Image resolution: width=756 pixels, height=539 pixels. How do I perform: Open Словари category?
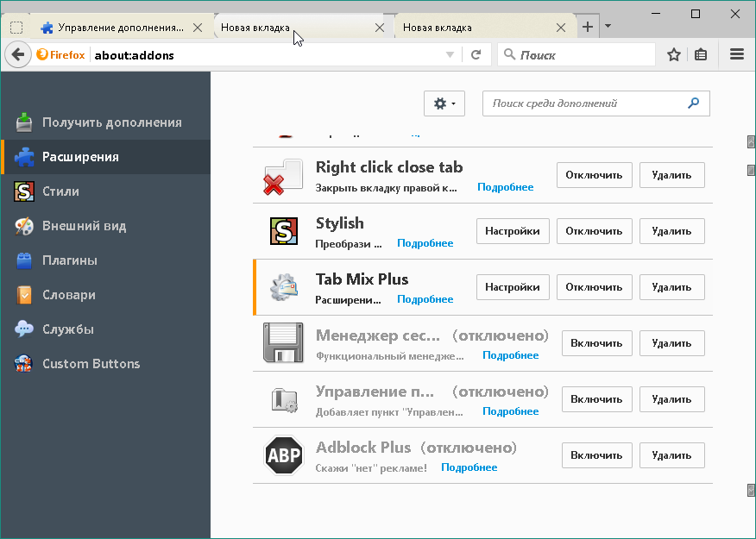click(105, 295)
